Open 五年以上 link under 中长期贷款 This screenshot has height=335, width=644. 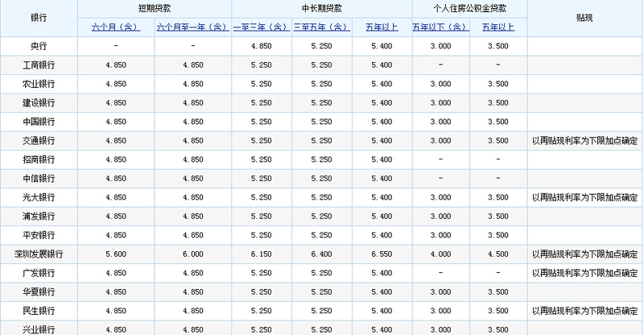click(382, 27)
